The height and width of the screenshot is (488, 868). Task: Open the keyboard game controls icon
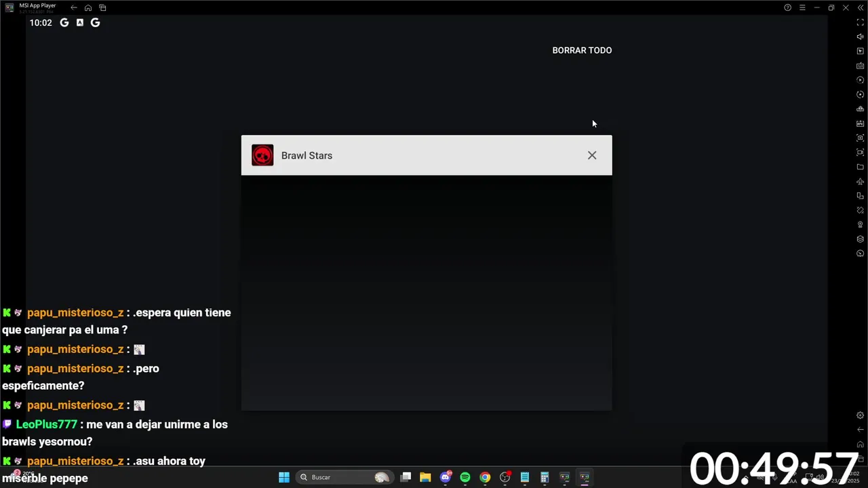coord(861,66)
